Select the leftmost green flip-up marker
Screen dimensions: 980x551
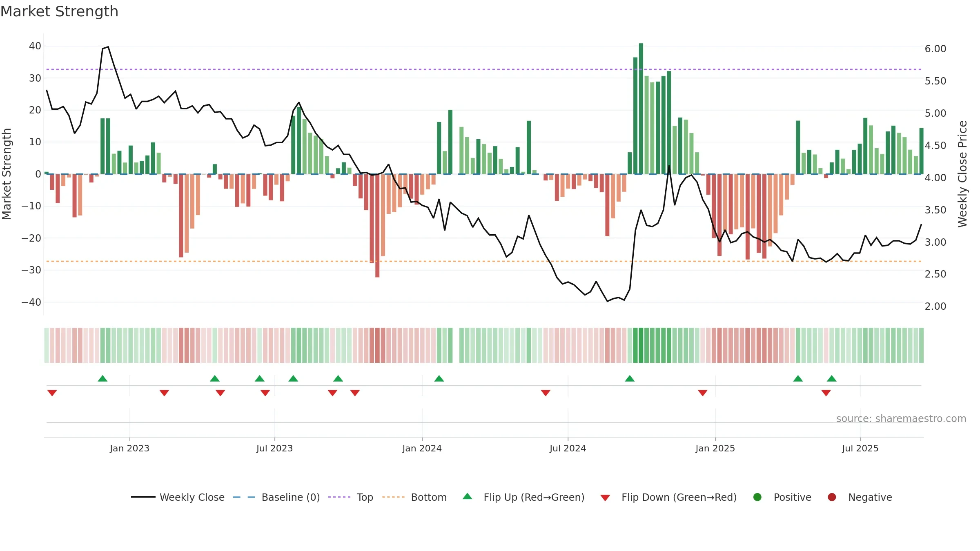(x=102, y=378)
